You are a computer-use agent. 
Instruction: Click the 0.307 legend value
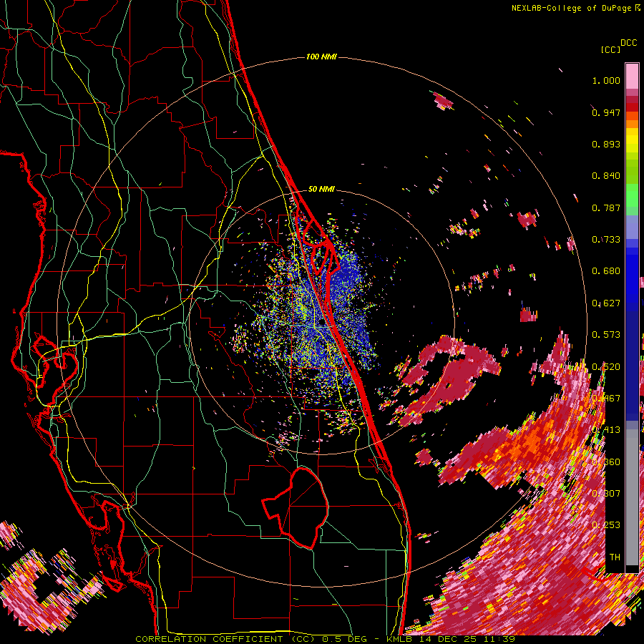[x=606, y=494]
